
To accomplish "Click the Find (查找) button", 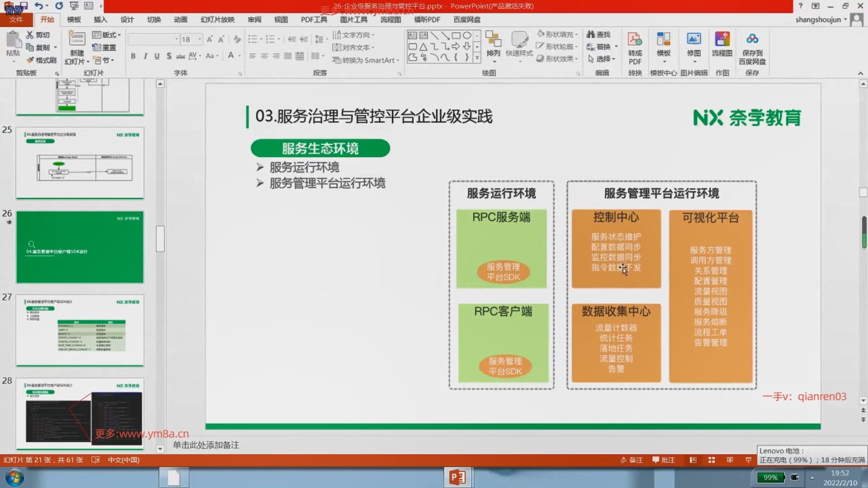I will (x=599, y=34).
